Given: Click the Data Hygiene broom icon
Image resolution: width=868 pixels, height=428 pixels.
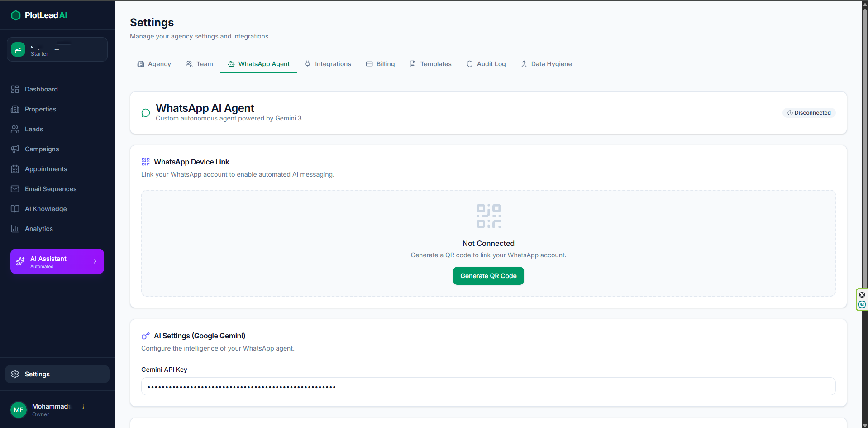Looking at the screenshot, I should tap(524, 64).
